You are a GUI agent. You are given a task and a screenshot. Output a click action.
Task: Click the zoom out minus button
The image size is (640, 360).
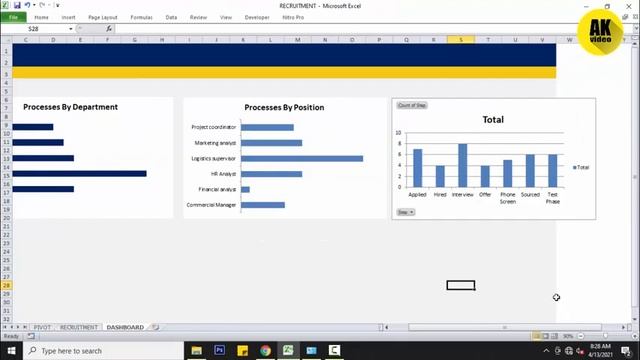[581, 336]
